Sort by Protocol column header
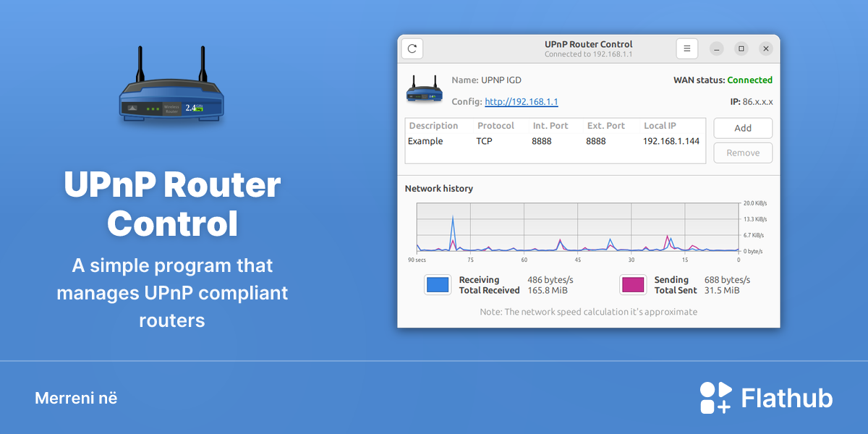This screenshot has height=434, width=868. point(495,126)
